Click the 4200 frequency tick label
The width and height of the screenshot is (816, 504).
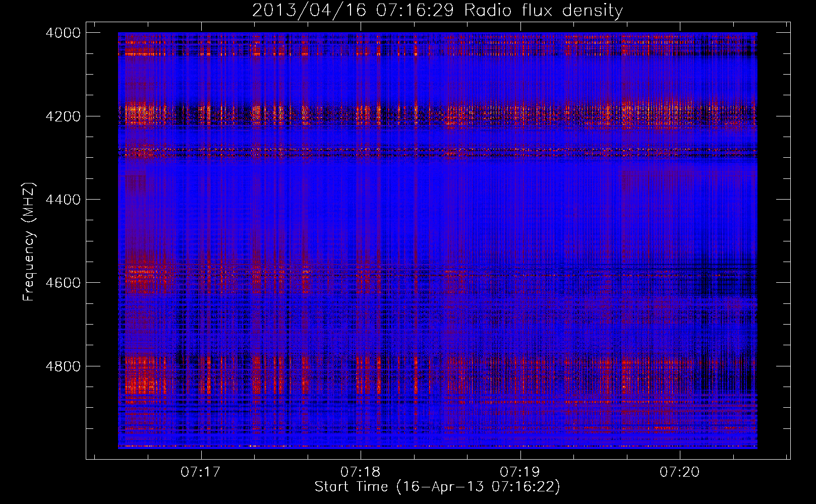coord(63,116)
